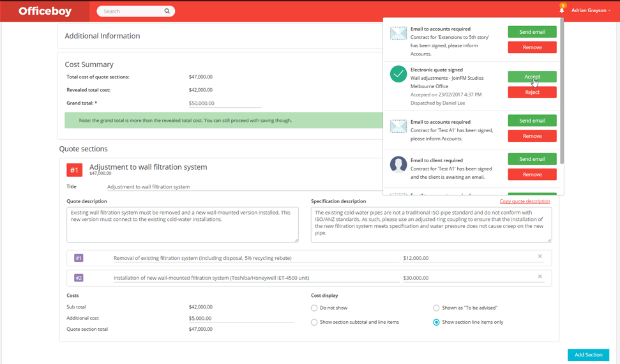Click 'Revealed total cost:' label
Image resolution: width=620 pixels, height=364 pixels.
pos(88,90)
